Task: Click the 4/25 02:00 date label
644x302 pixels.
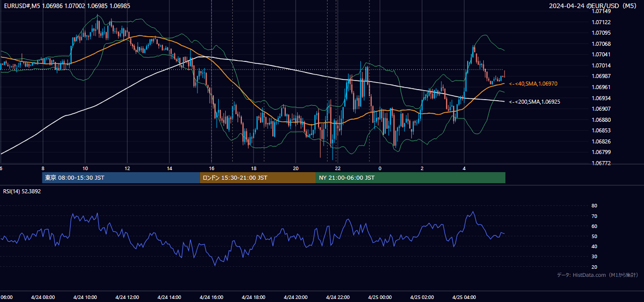Action: click(x=422, y=297)
